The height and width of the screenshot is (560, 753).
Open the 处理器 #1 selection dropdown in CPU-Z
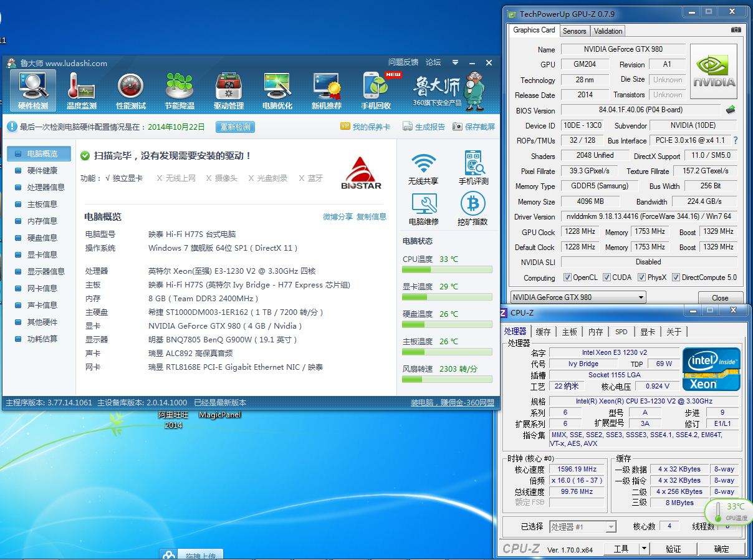(x=583, y=527)
